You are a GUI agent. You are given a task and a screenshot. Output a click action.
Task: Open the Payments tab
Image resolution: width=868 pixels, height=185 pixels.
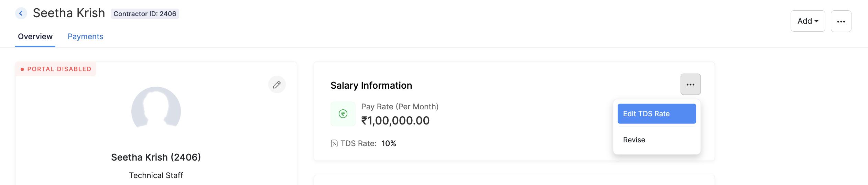click(x=85, y=36)
